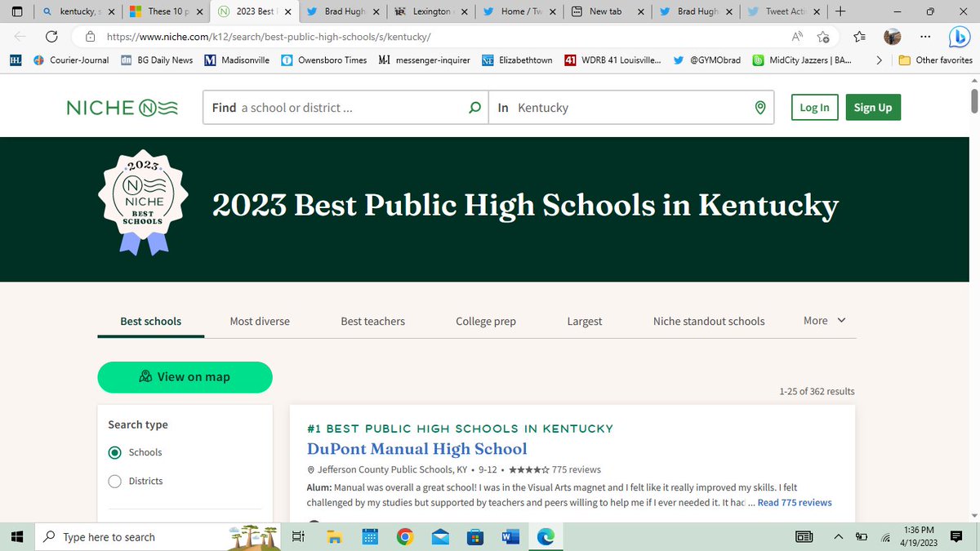Open messenger-inquirer bookmark
This screenshot has height=551, width=980.
425,60
